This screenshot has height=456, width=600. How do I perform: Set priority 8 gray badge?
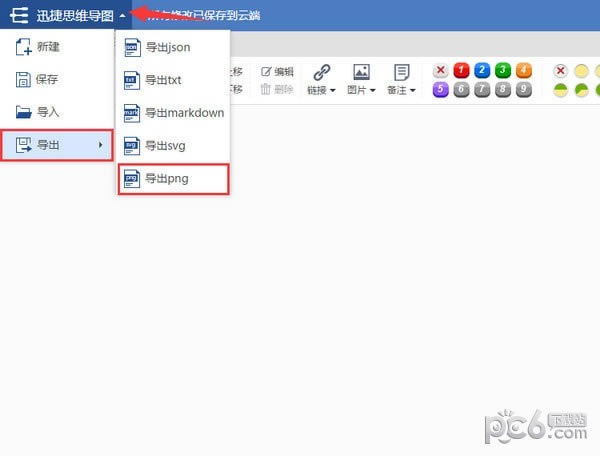[x=502, y=90]
